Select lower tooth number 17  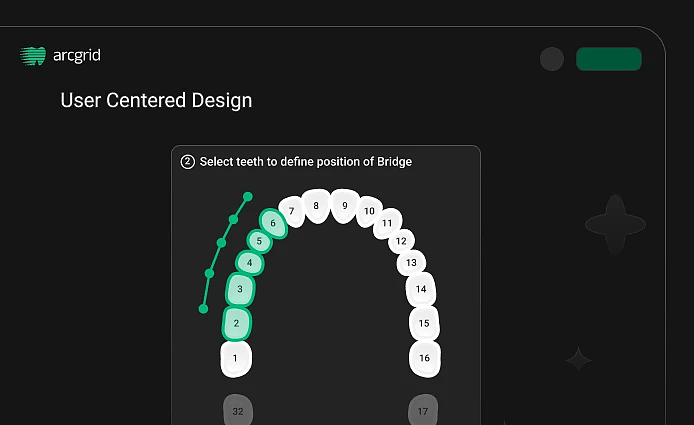pos(423,410)
